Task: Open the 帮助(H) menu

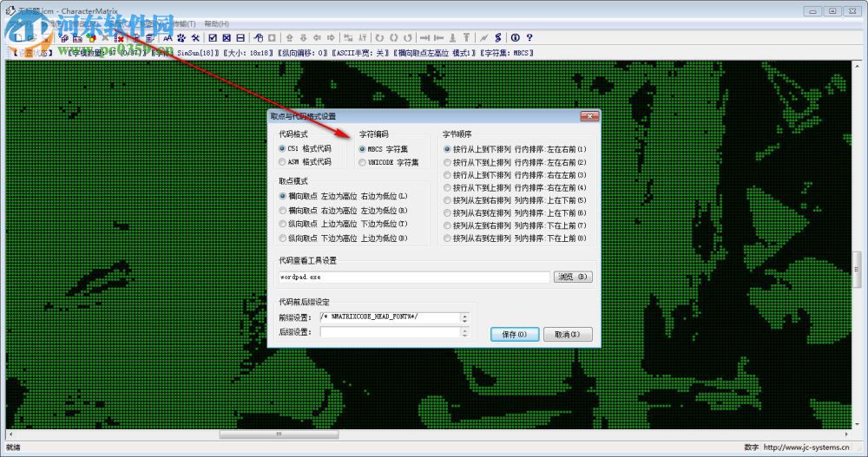Action: click(216, 23)
